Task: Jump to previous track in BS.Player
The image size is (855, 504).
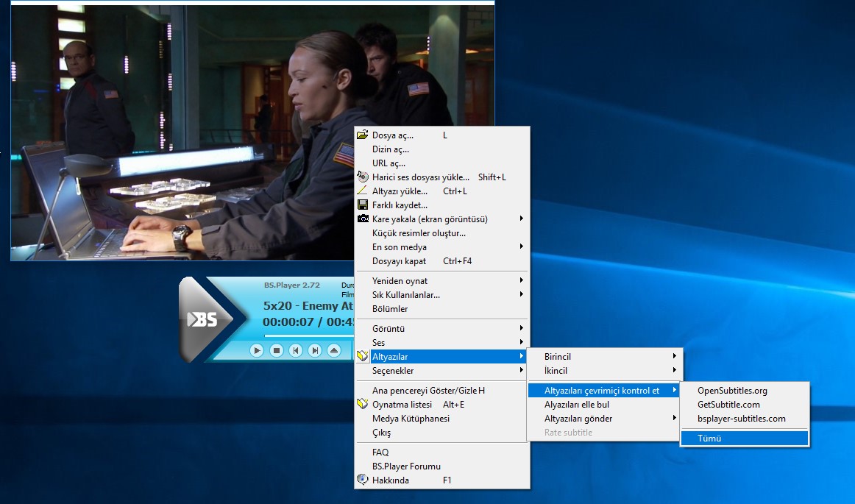Action: coord(296,351)
